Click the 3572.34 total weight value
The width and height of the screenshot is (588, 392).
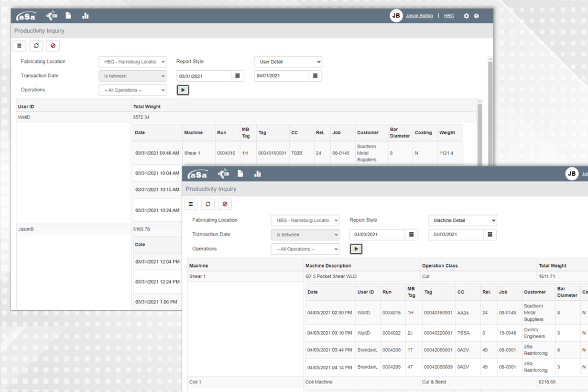point(141,117)
